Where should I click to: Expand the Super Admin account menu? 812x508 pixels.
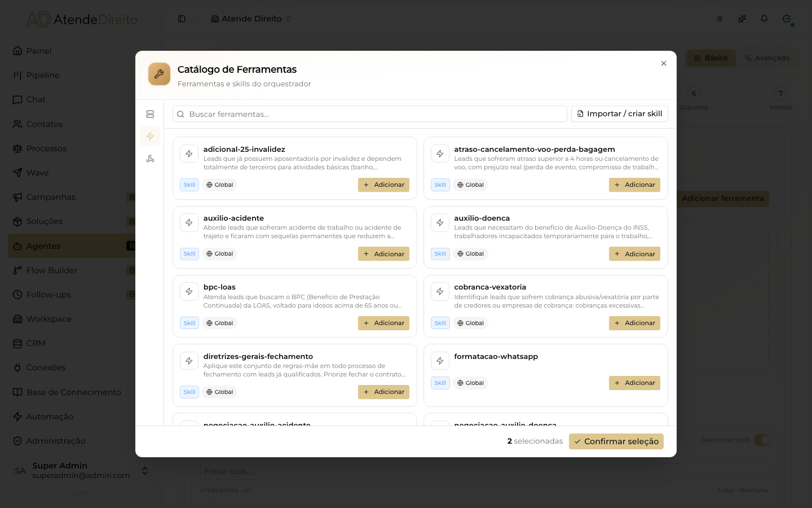pos(81,471)
